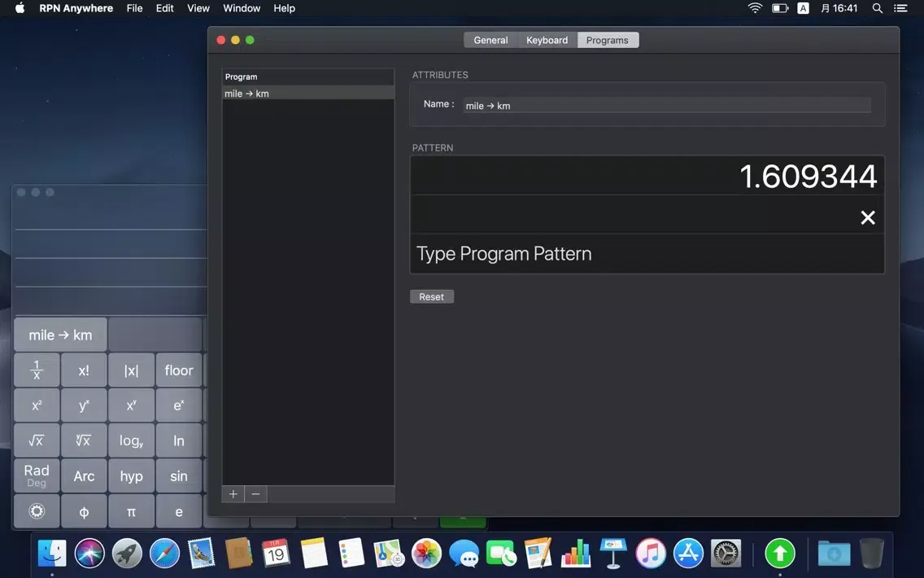This screenshot has width=924, height=578.
Task: Click the square root key
Action: (x=37, y=440)
